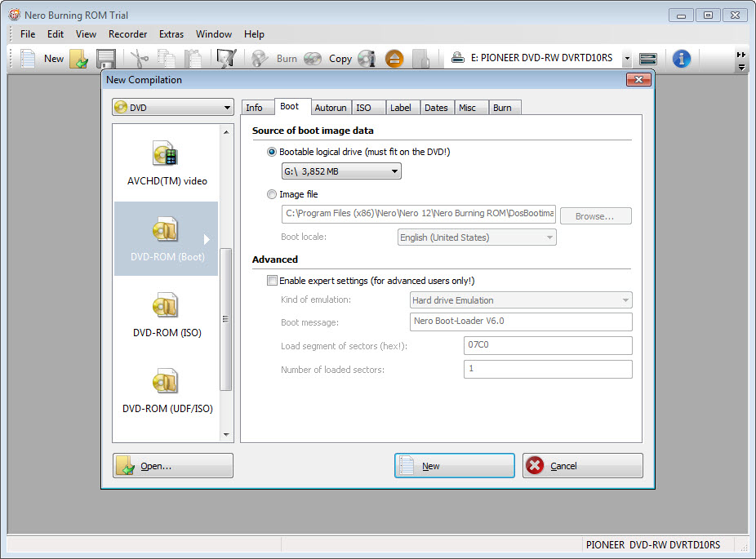The width and height of the screenshot is (756, 559).
Task: Save compilation with the floppy disk icon
Action: coord(105,58)
